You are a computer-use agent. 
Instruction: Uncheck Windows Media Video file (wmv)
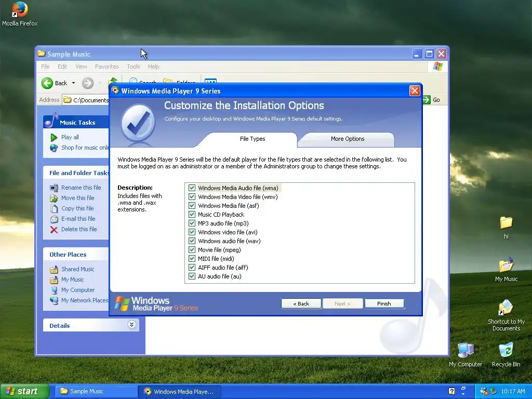tap(192, 197)
